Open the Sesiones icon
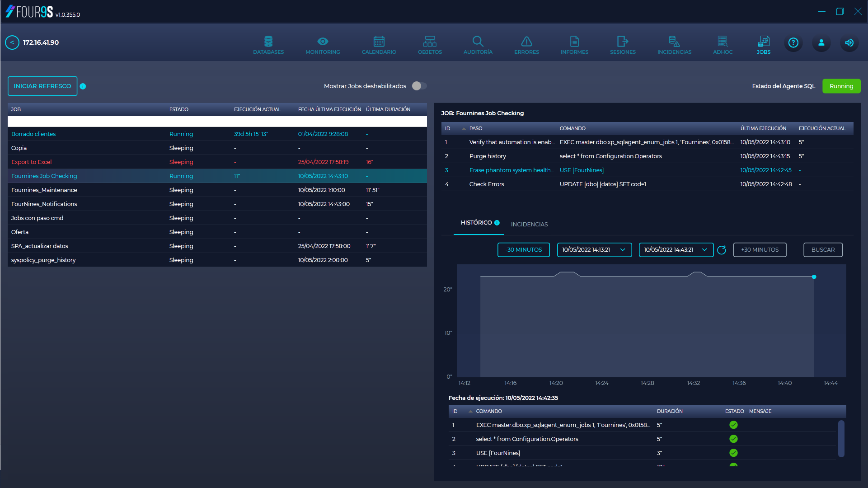 (622, 42)
